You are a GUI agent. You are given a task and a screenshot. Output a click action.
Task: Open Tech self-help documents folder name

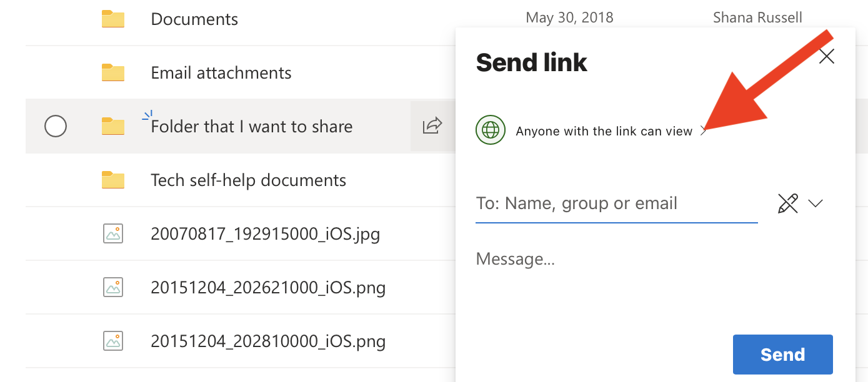point(248,180)
